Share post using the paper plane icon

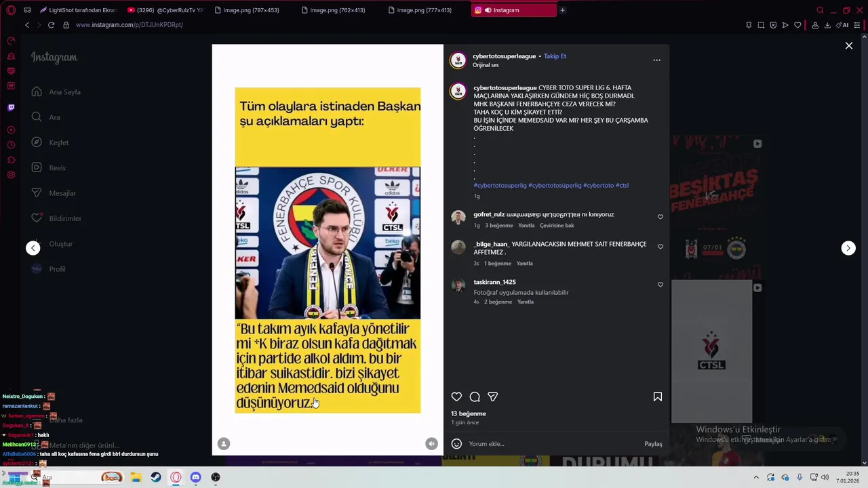[493, 397]
